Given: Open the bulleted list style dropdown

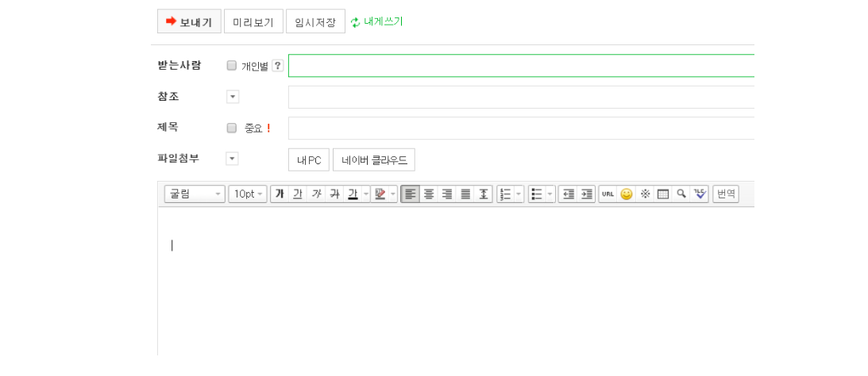Looking at the screenshot, I should pos(550,194).
